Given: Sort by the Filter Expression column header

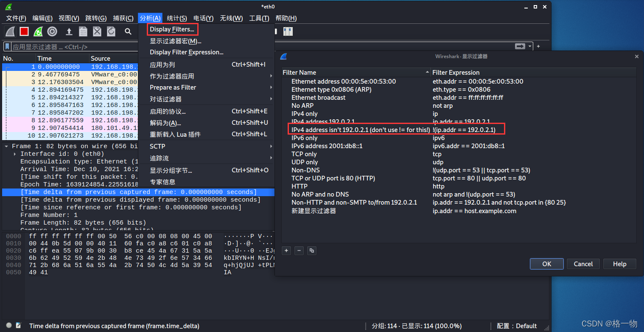Looking at the screenshot, I should click(x=533, y=73).
